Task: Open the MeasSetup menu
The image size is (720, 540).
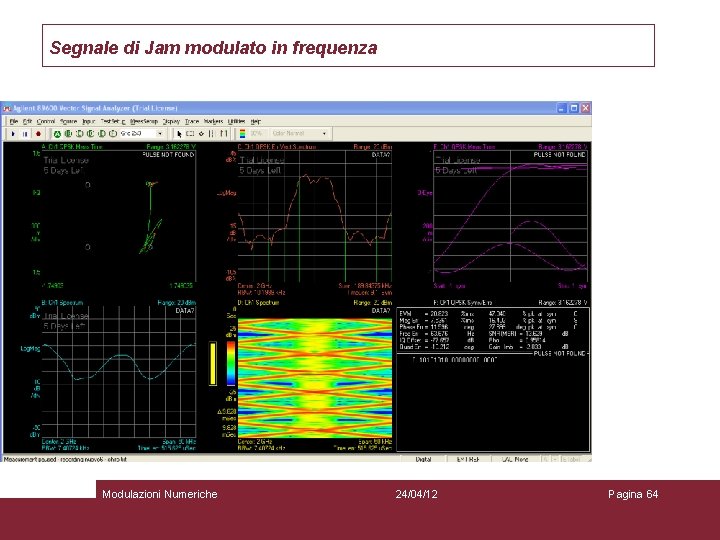Action: click(x=144, y=121)
